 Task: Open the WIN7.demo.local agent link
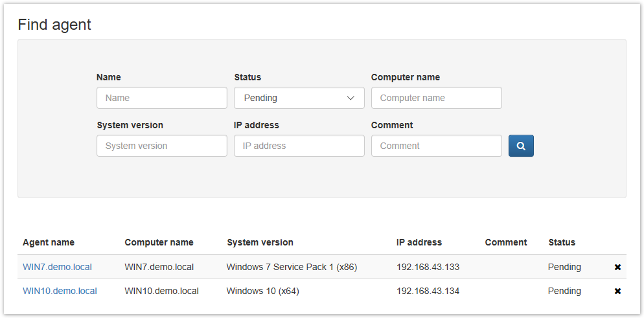pos(57,267)
